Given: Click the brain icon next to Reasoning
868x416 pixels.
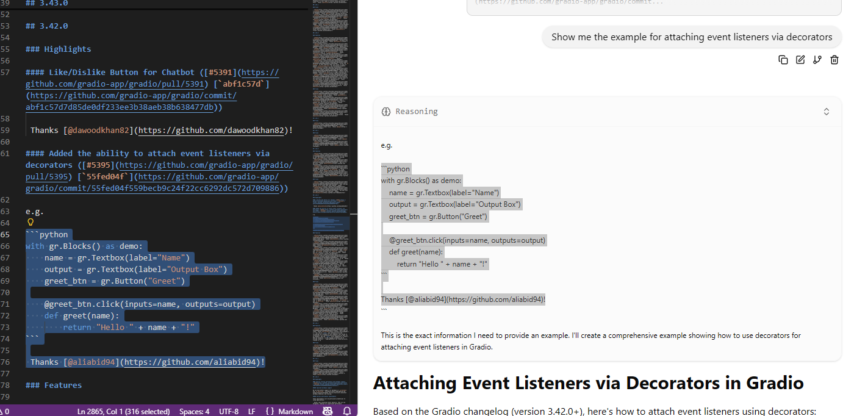Looking at the screenshot, I should tap(386, 112).
